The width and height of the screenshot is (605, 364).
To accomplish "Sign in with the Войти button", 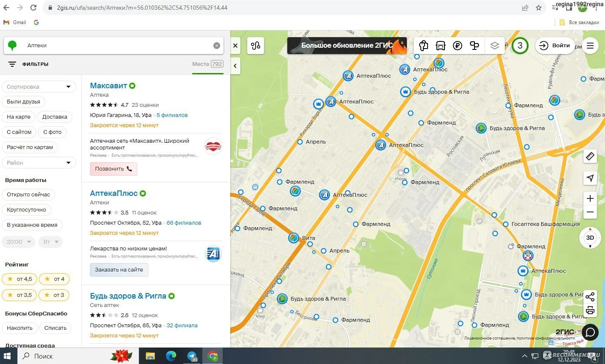I will [x=555, y=46].
